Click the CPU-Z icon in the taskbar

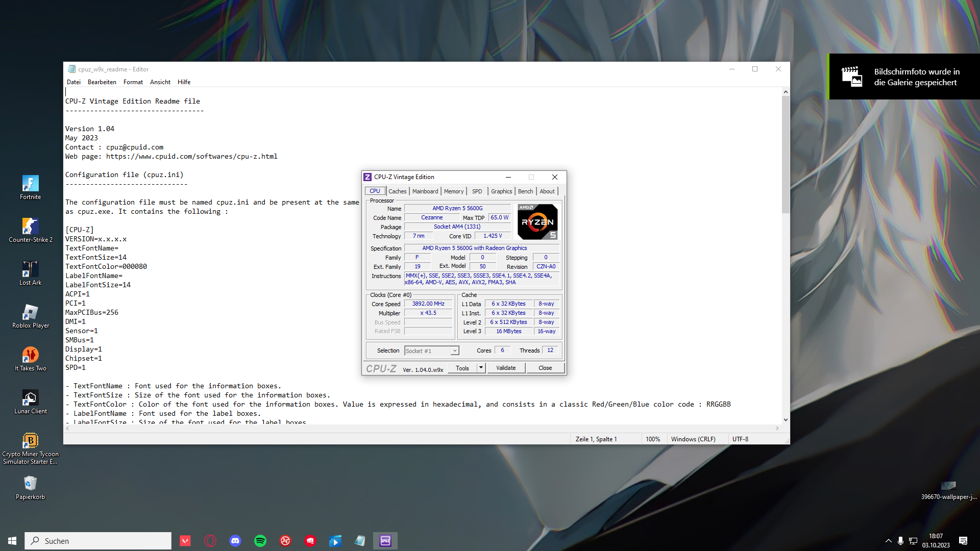click(385, 541)
